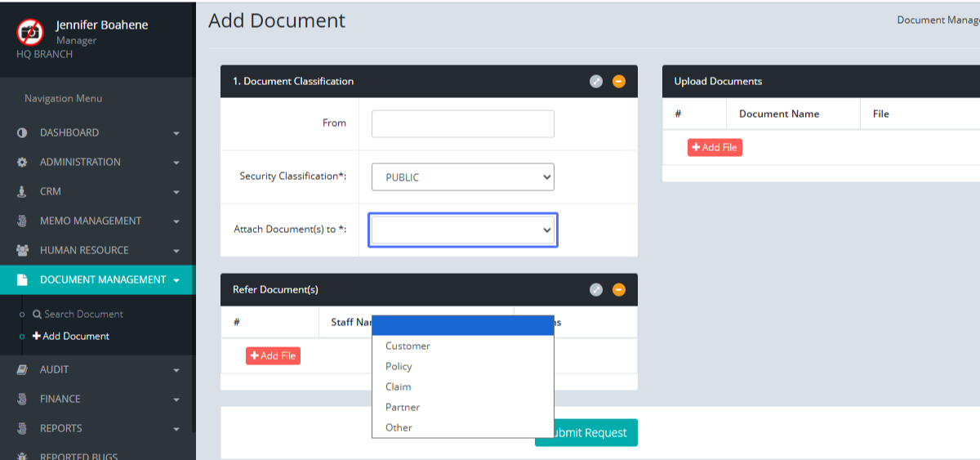This screenshot has width=980, height=460.
Task: Choose Policy option in the list
Action: click(399, 366)
